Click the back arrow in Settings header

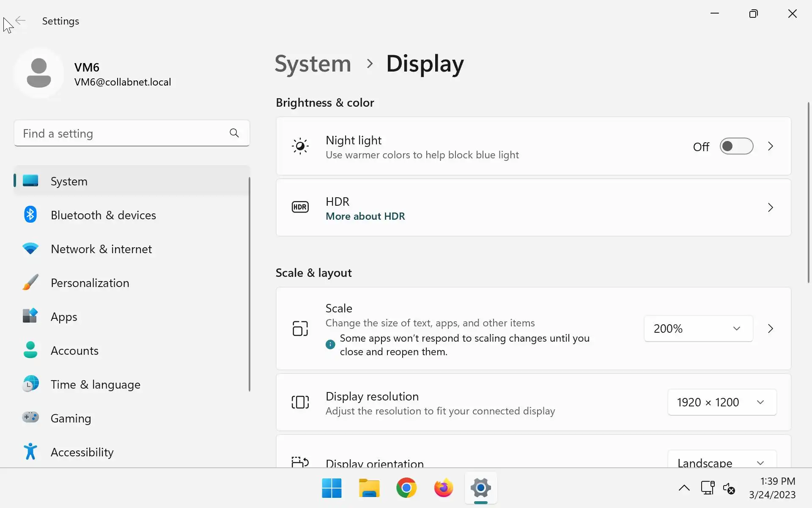pyautogui.click(x=20, y=20)
